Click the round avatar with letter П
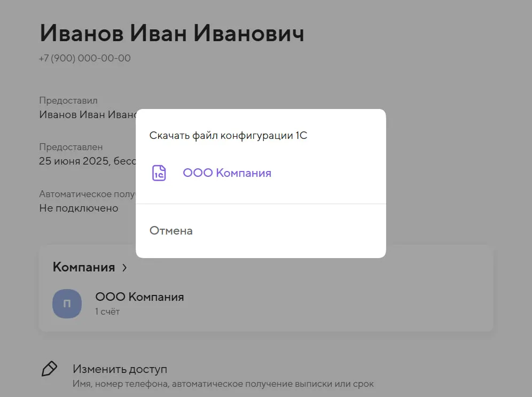Viewport: 532px width, 397px height. 67,303
